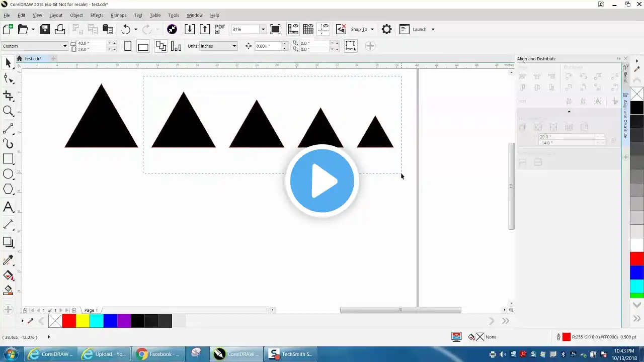
Task: Switch to the test.cdr document tab
Action: (33, 59)
